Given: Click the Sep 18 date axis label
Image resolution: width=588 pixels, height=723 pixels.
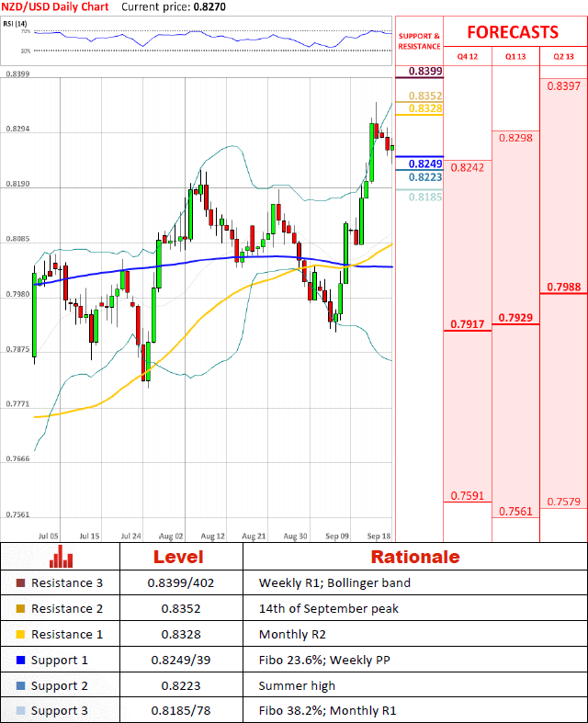Looking at the screenshot, I should (x=379, y=537).
